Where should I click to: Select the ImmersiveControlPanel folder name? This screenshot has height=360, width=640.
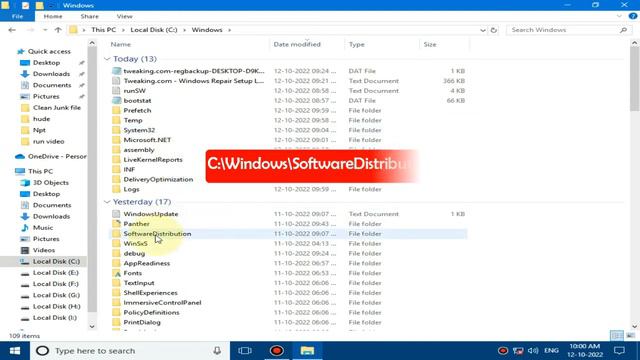pyautogui.click(x=162, y=303)
